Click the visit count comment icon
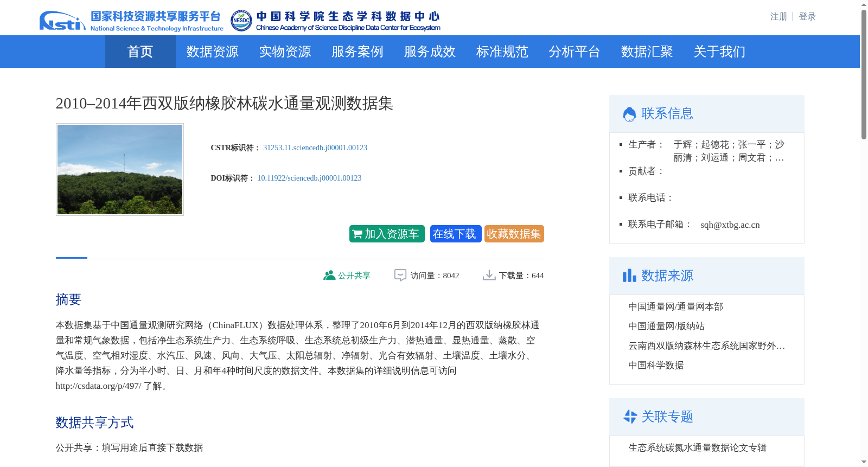Screen dimensions: 868x467 pyautogui.click(x=400, y=275)
